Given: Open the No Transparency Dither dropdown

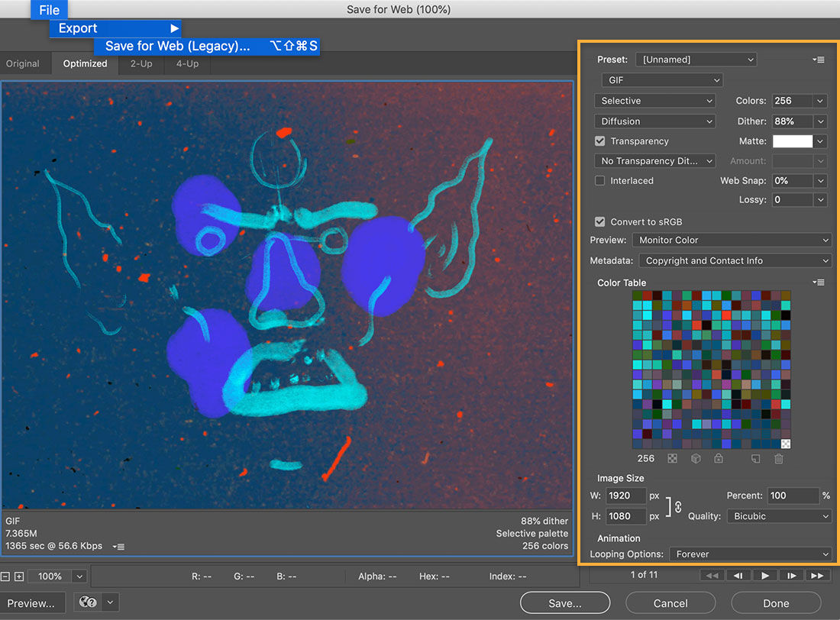Looking at the screenshot, I should pyautogui.click(x=655, y=161).
